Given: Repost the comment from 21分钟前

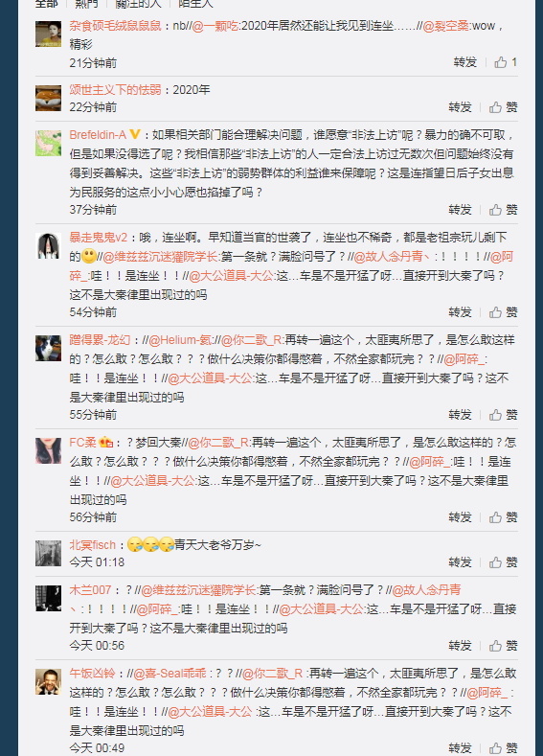Looking at the screenshot, I should click(464, 62).
